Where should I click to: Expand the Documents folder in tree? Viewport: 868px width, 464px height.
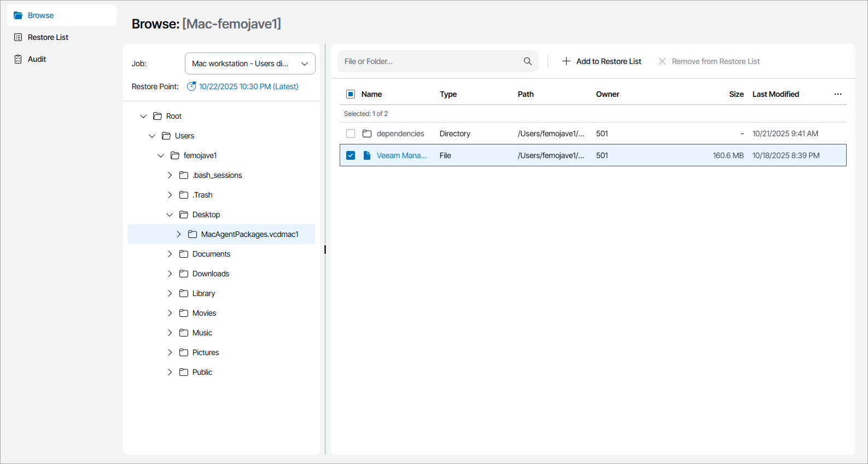tap(170, 254)
